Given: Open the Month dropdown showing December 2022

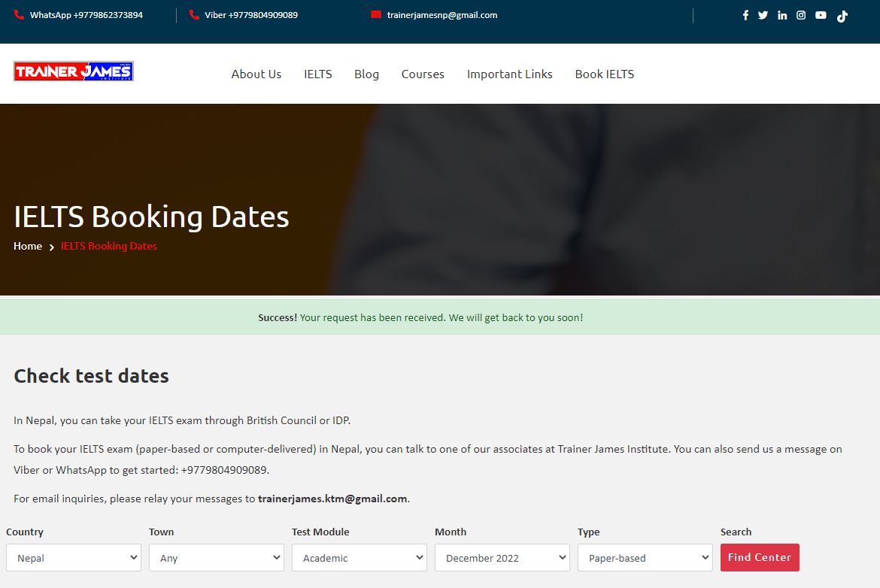Looking at the screenshot, I should tap(502, 558).
